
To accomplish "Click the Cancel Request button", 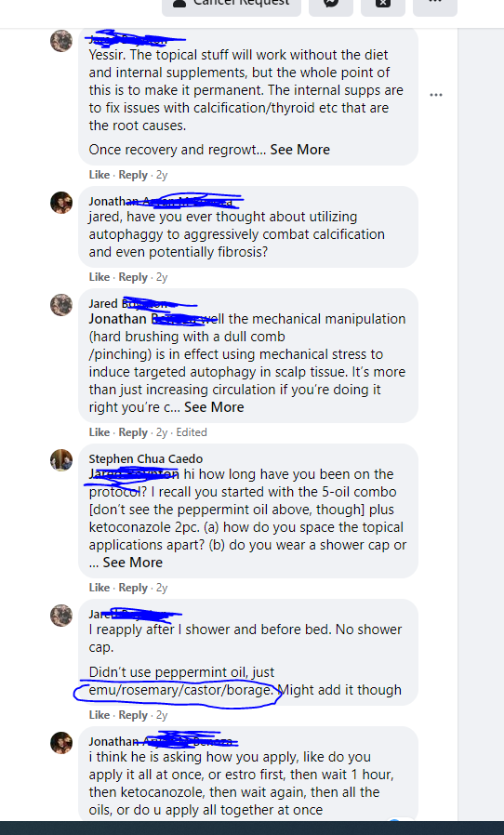I will 232,6.
